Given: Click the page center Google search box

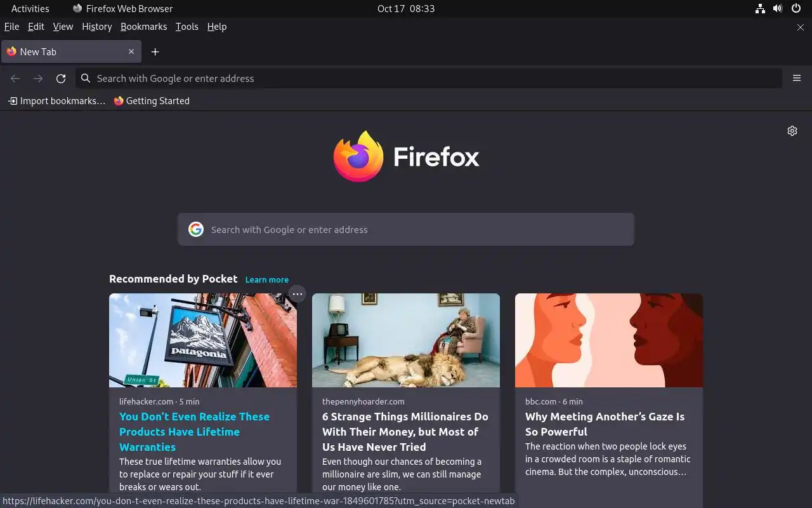Looking at the screenshot, I should (406, 229).
